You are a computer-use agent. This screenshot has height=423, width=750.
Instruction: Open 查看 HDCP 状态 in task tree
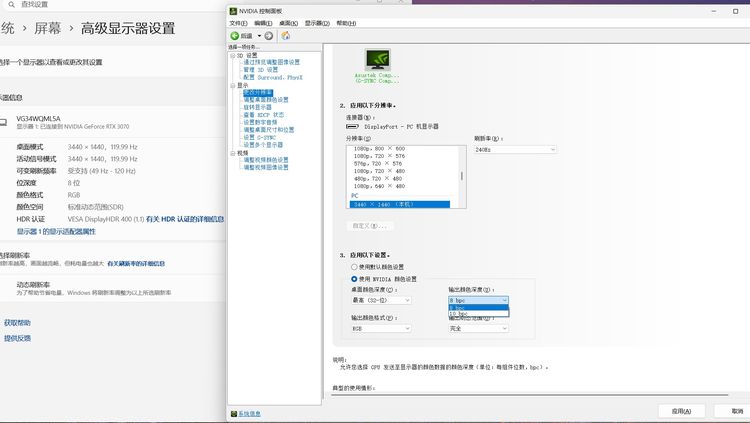click(264, 115)
